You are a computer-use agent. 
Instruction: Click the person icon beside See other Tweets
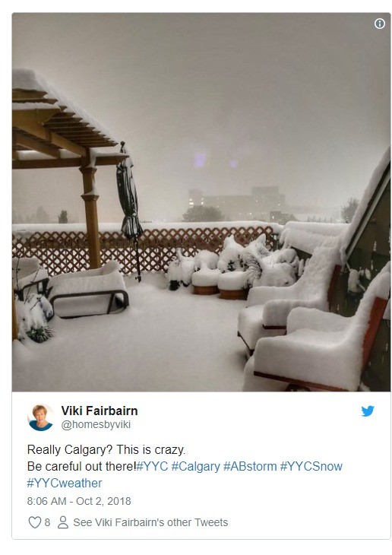tap(63, 522)
